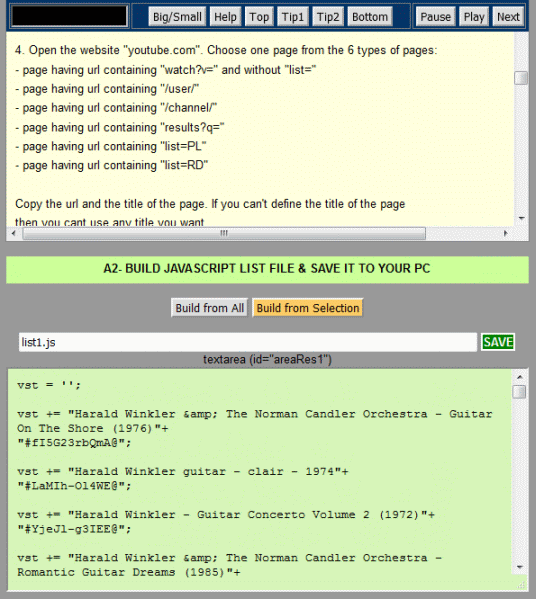Viewport: 536px width, 599px height.
Task: Click textarea resize grip corner
Action: point(521,585)
